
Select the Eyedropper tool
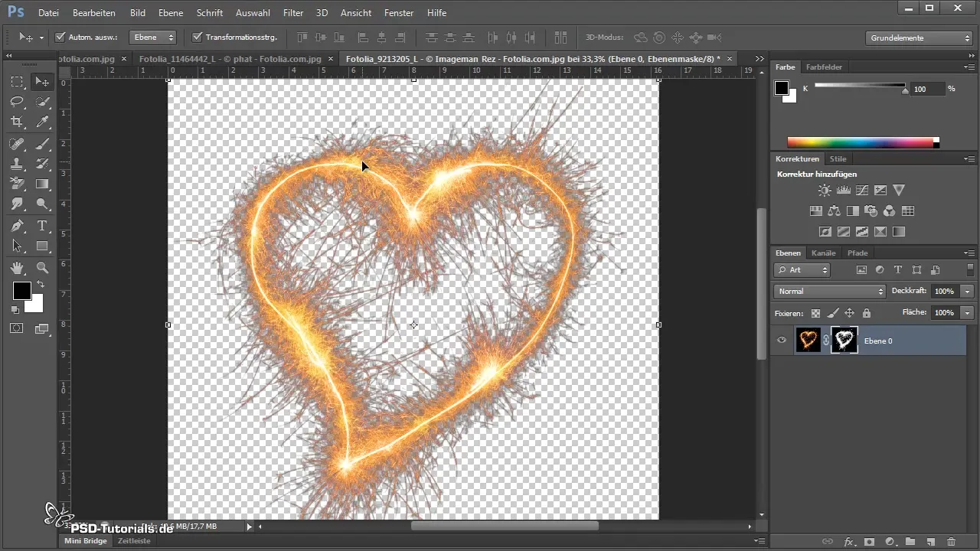(42, 122)
